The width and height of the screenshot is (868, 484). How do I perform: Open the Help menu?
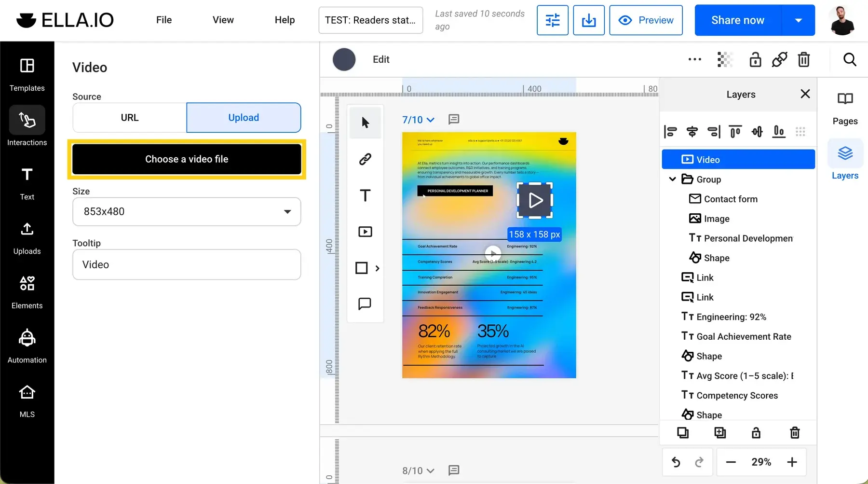pyautogui.click(x=285, y=20)
